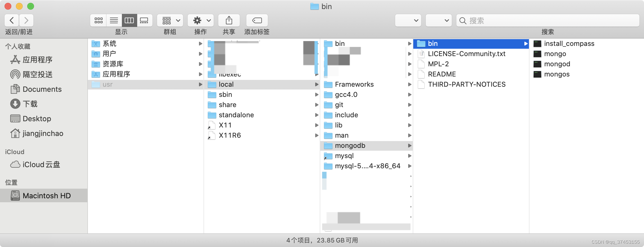The image size is (644, 247).
Task: Switch to icon view mode
Action: pos(98,20)
